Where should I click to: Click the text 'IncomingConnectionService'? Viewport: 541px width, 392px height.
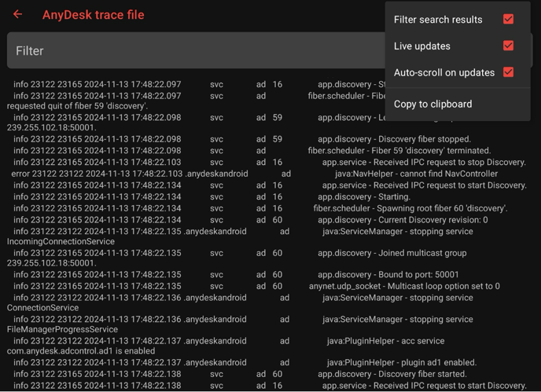click(x=61, y=242)
